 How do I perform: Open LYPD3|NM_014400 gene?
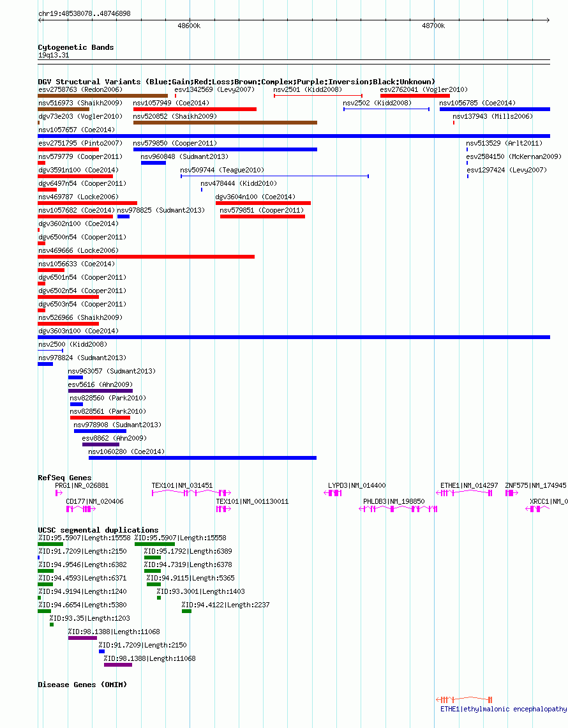[357, 486]
